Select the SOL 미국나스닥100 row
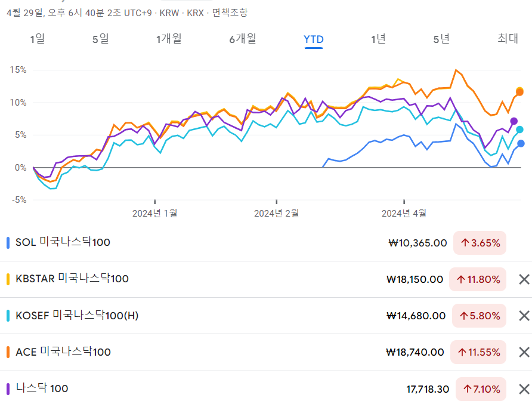532x407 pixels. [179, 243]
